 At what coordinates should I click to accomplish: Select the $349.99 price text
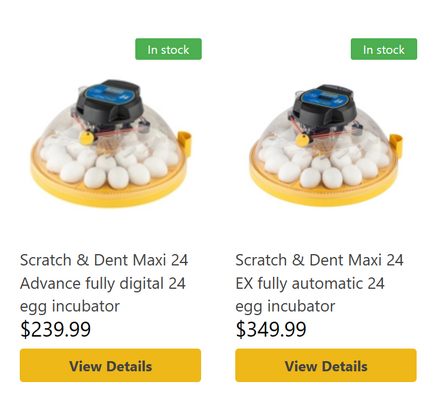pos(271,329)
